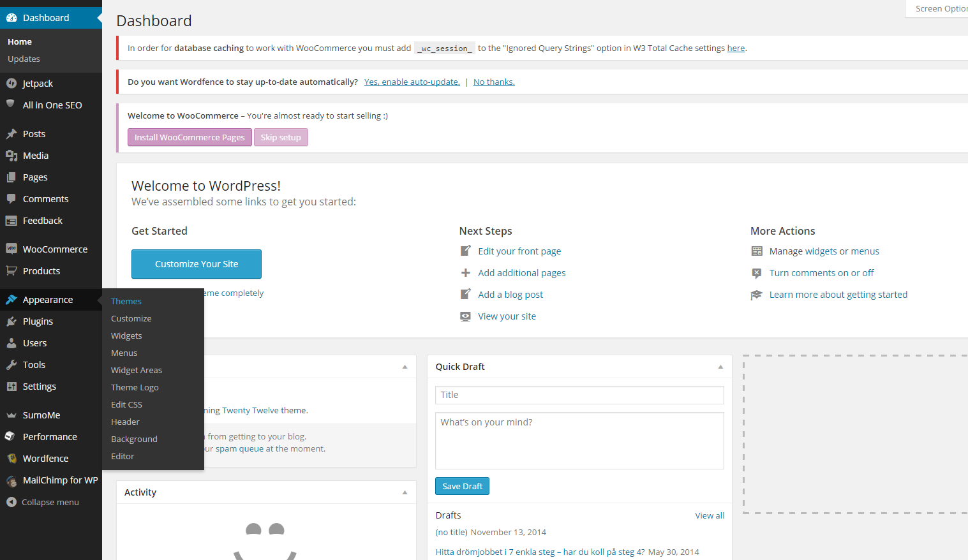Open Widget Areas in Appearance submenu
968x560 pixels.
tap(137, 370)
